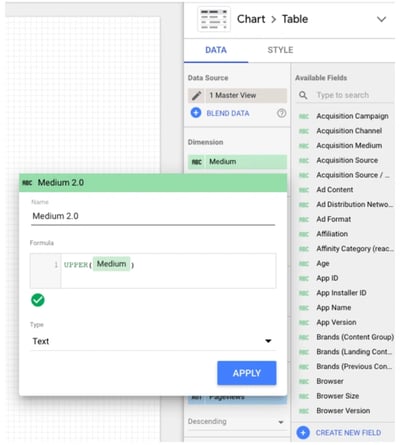Click ABC icon beside Ad Format
Image resolution: width=400 pixels, height=445 pixels.
coord(304,220)
